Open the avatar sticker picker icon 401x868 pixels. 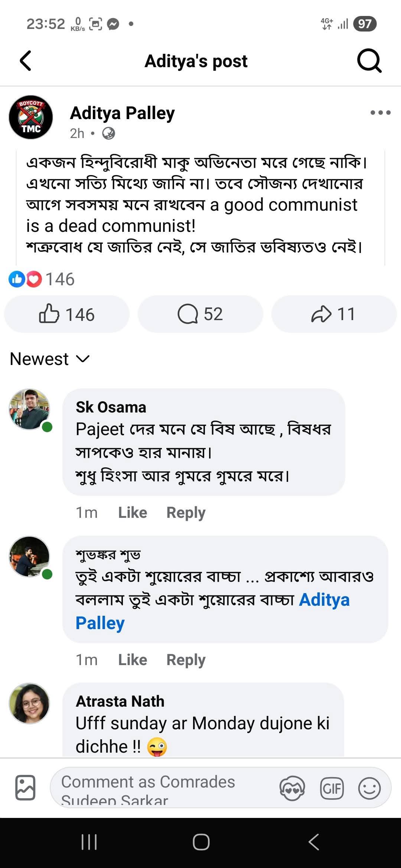292,788
